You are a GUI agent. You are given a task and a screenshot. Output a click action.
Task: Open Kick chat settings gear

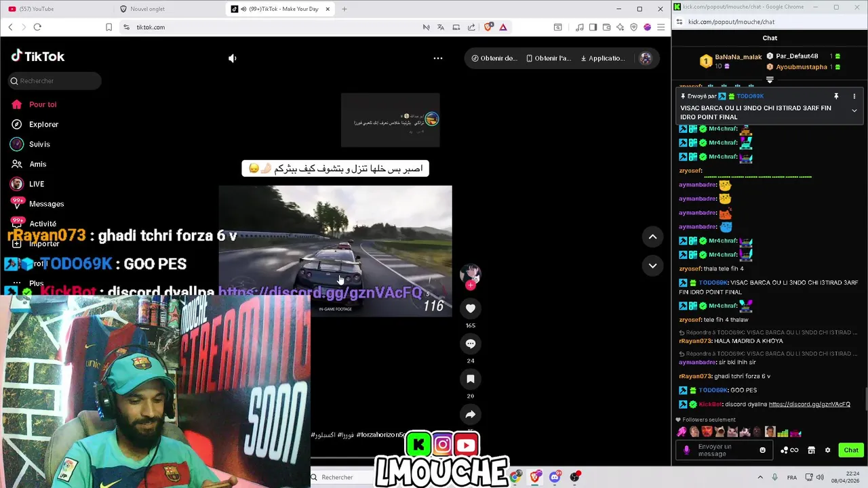point(827,450)
